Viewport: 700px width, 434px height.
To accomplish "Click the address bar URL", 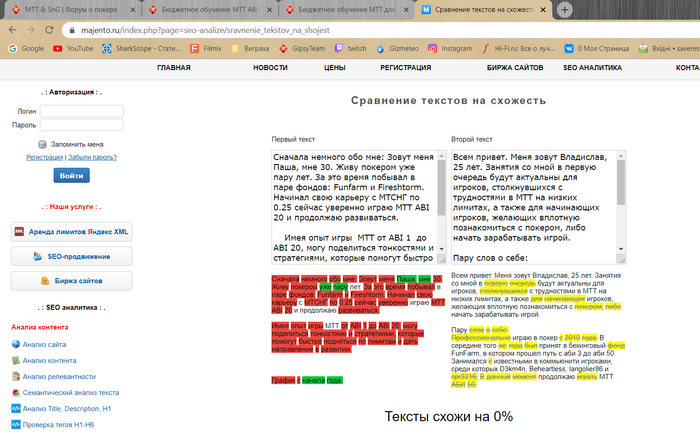I will pos(205,30).
